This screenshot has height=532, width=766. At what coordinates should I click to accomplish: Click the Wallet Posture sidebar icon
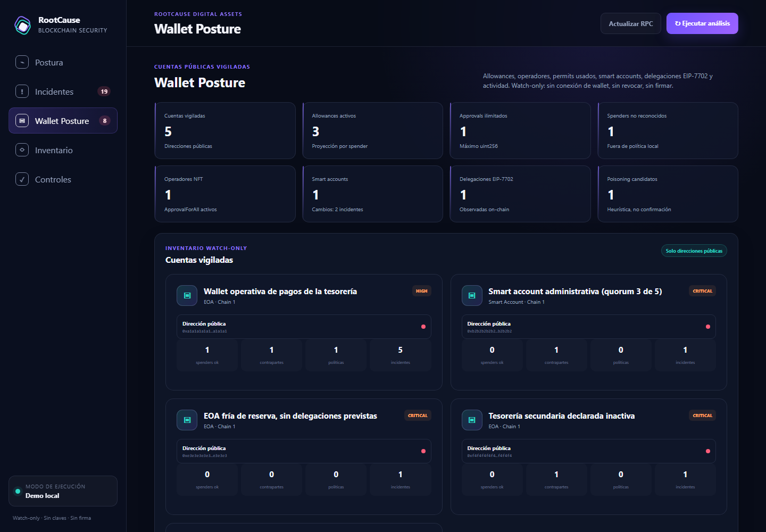22,121
